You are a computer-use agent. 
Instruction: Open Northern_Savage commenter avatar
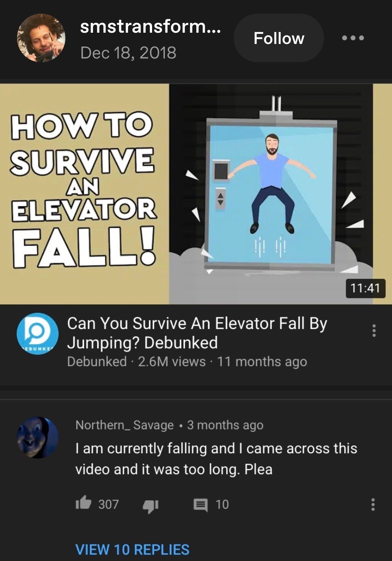tap(38, 437)
